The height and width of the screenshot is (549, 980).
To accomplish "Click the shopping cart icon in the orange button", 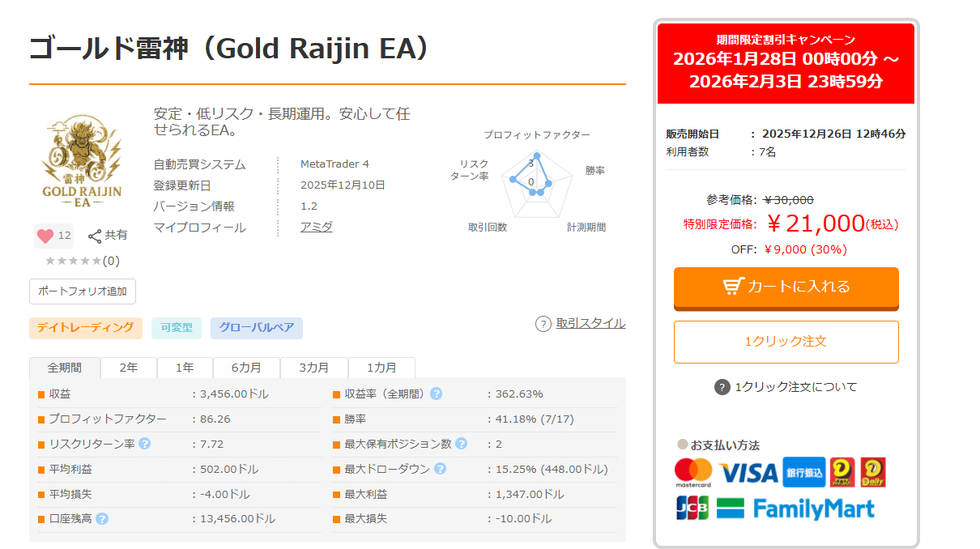I will (x=733, y=287).
